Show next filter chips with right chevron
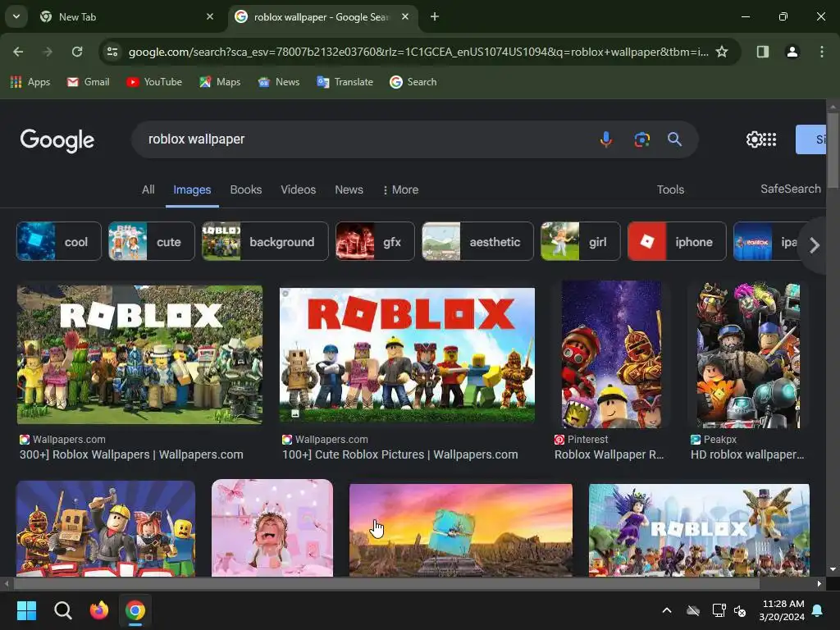 click(815, 245)
